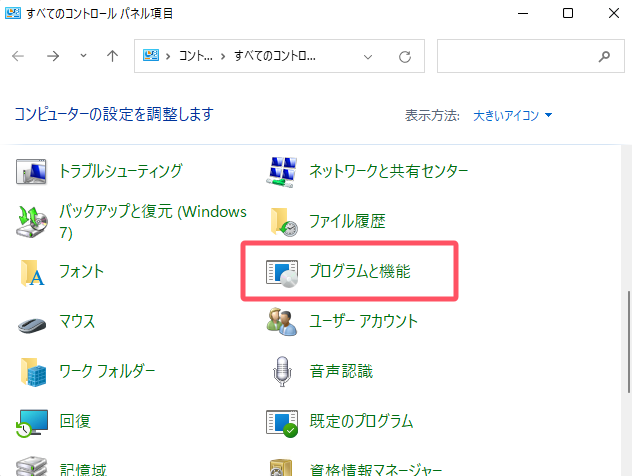Image resolution: width=632 pixels, height=476 pixels.
Task: Open the ファイル履歴 folder icon
Action: click(284, 222)
